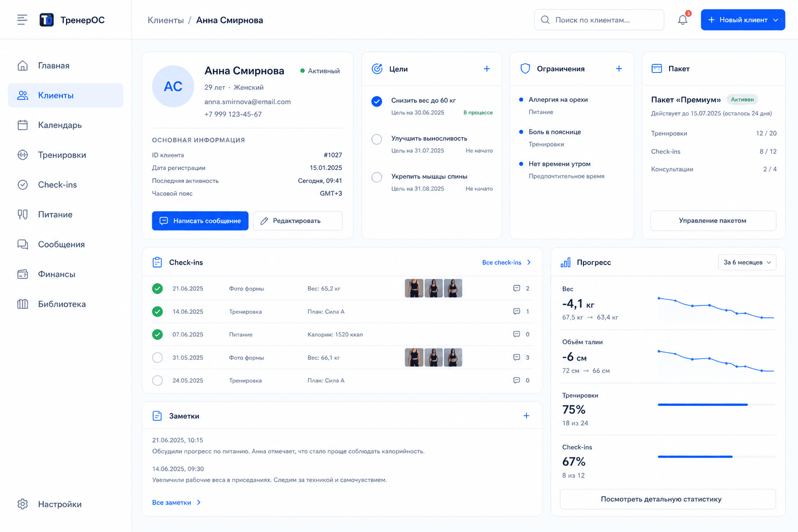Add a new note with plus icon
Viewport: 798px width, 532px height.
[x=526, y=416]
